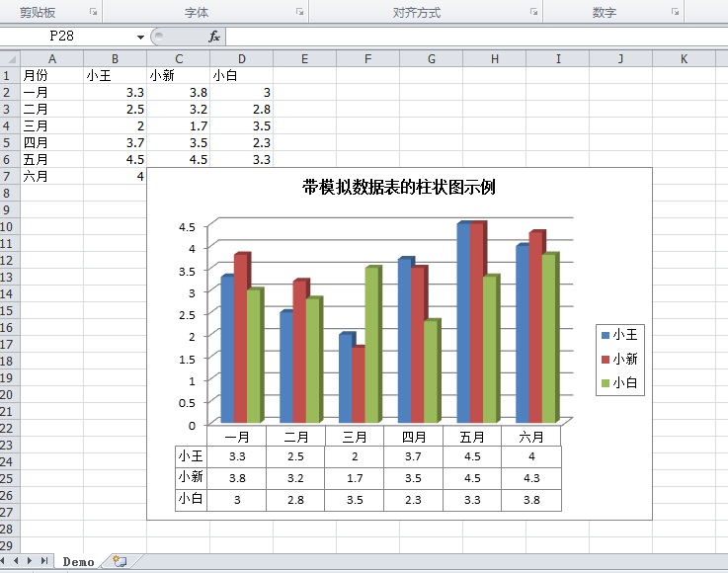Select cell B1 containing 小王
The height and width of the screenshot is (573, 728).
(116, 75)
